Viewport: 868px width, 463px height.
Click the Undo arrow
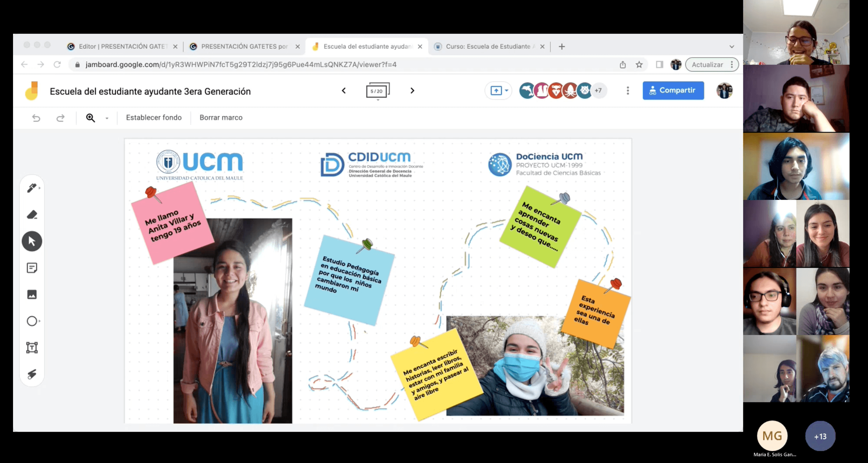(x=36, y=118)
